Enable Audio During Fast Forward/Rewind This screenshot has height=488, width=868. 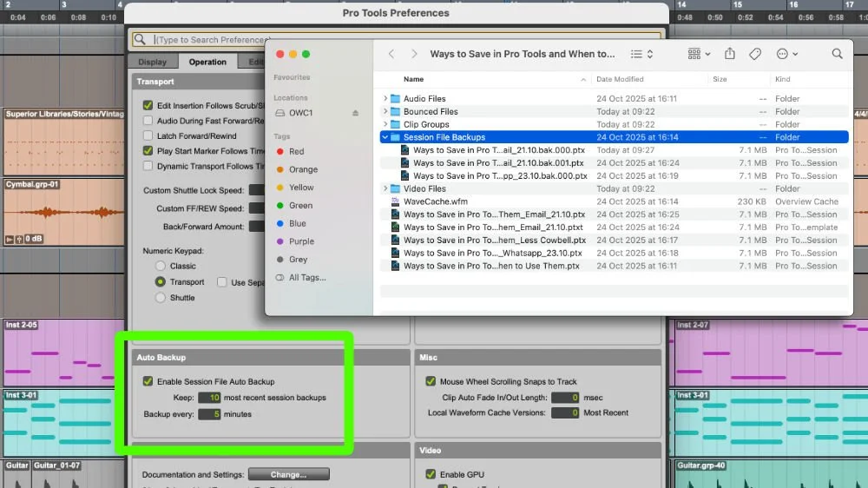[148, 120]
